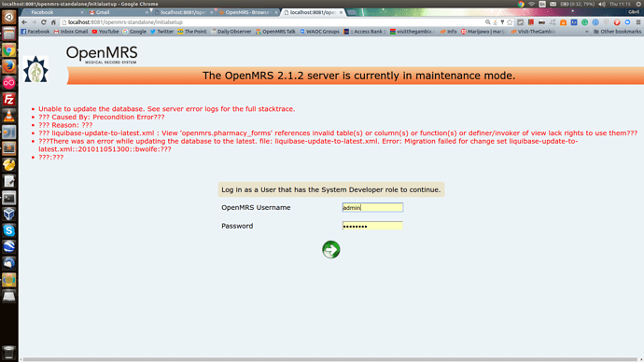The image size is (644, 362).
Task: Click the Wi-Fi indicator in top panel
Action: [x=531, y=4]
